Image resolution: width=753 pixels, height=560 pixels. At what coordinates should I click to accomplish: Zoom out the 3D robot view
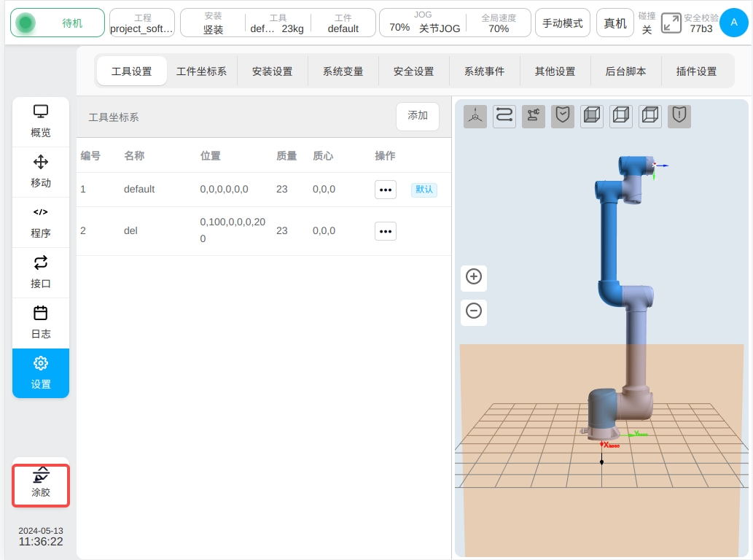(474, 311)
